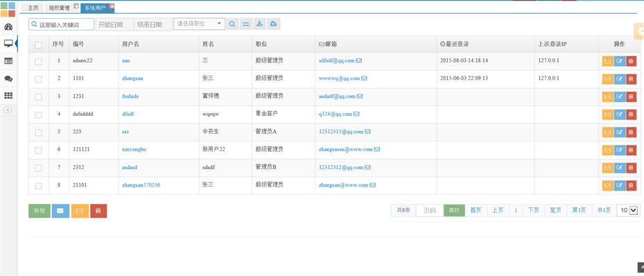Click the 结束日期 date field

click(x=153, y=24)
